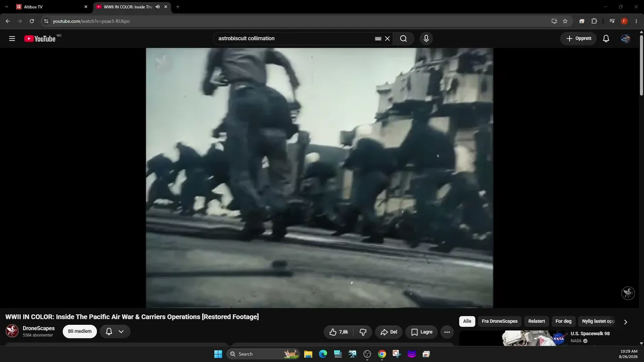Run search with the magnifier button
The image size is (644, 362).
tap(404, 39)
